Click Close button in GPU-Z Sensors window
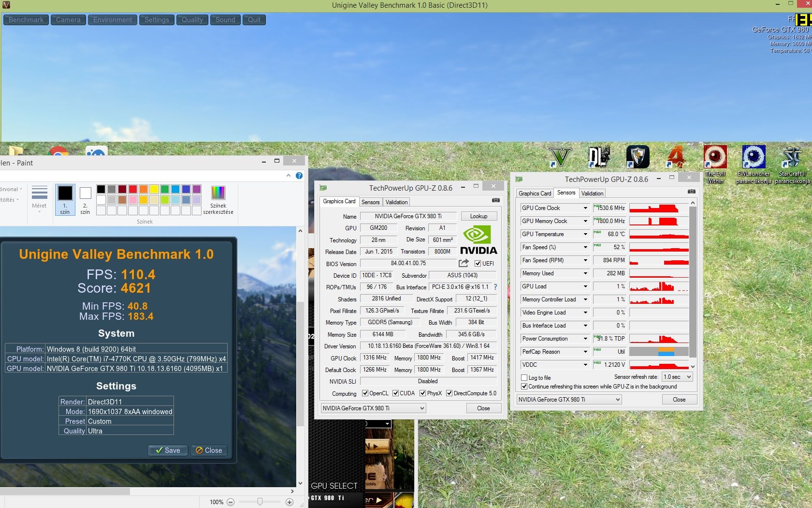Image resolution: width=812 pixels, height=508 pixels. point(679,400)
